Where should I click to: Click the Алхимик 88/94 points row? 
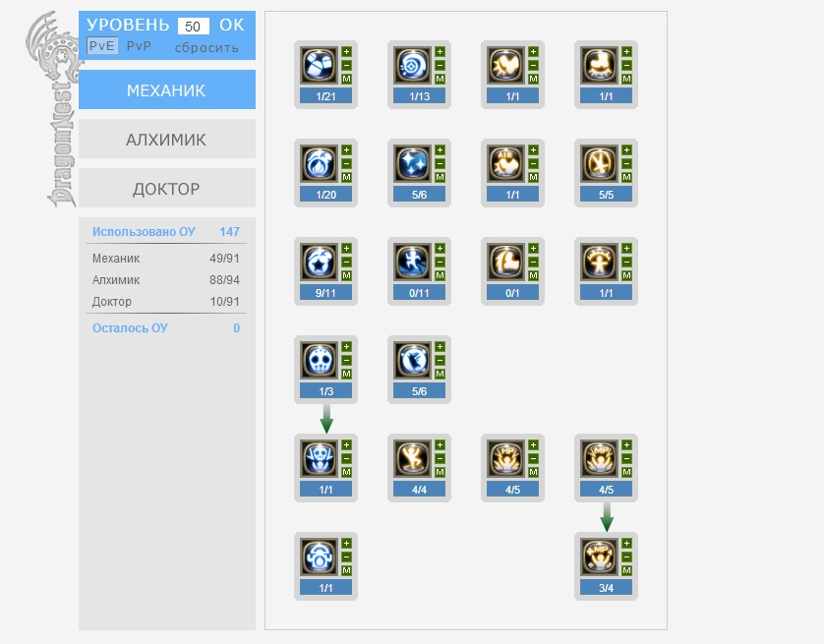click(166, 280)
